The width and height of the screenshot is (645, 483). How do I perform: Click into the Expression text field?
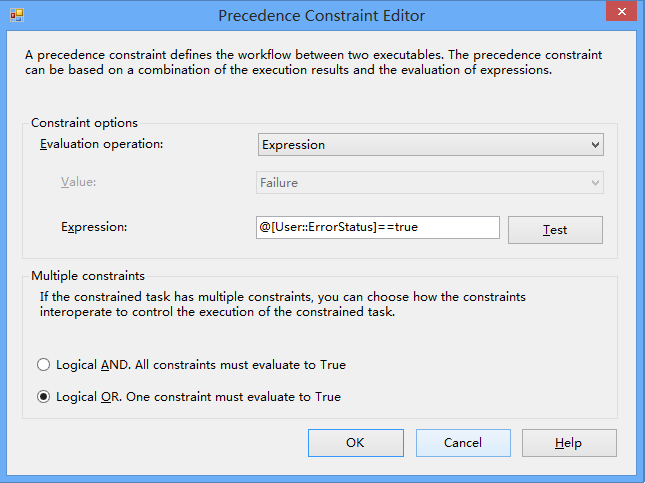pos(378,227)
